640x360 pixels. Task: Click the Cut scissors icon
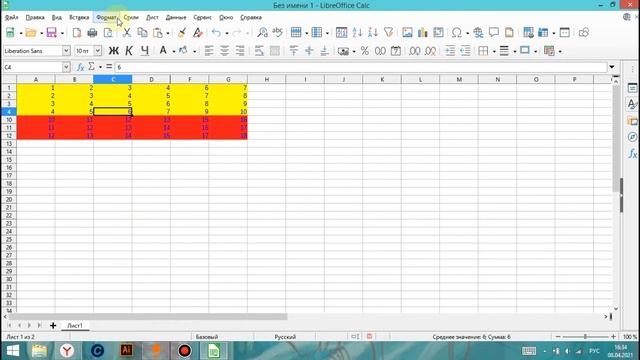coord(127,33)
